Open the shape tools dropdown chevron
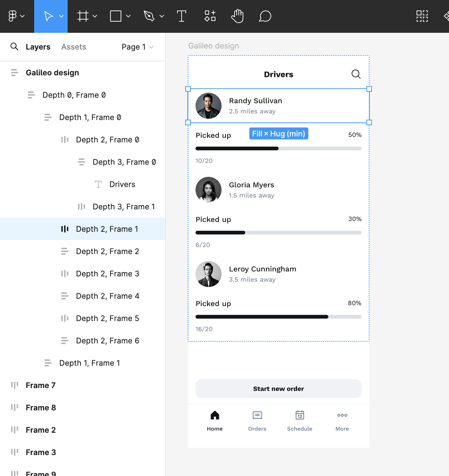The height and width of the screenshot is (476, 449). click(x=128, y=16)
